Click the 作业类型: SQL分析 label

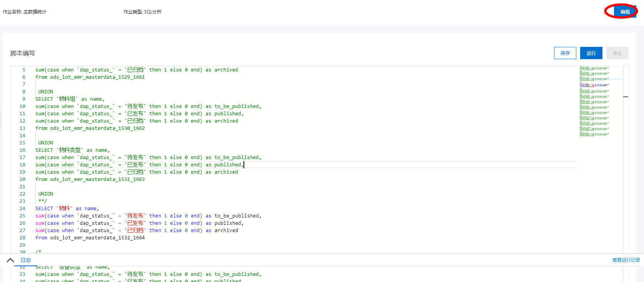coord(142,12)
